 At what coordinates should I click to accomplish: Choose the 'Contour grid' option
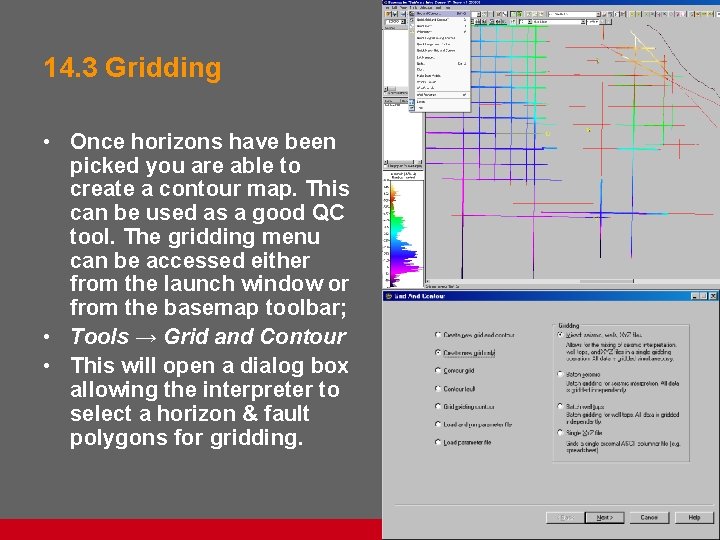(x=455, y=371)
